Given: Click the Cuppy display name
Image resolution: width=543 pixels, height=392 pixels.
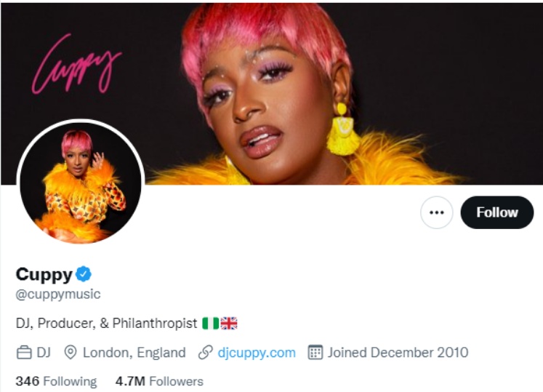Looking at the screenshot, I should click(44, 274).
